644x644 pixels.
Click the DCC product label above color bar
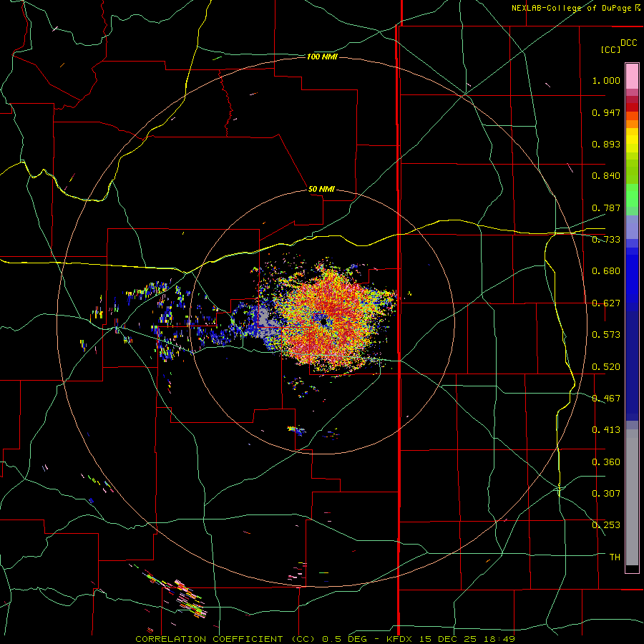coord(628,43)
